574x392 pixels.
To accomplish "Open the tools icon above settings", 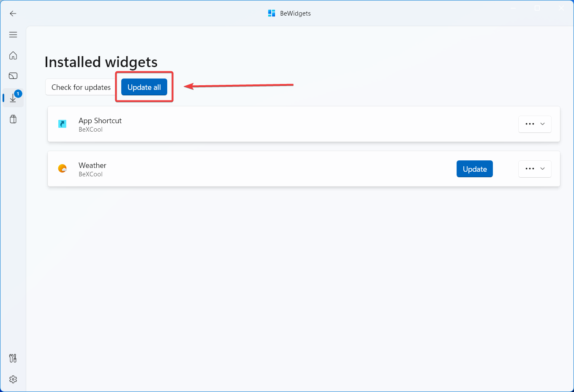I will click(13, 358).
